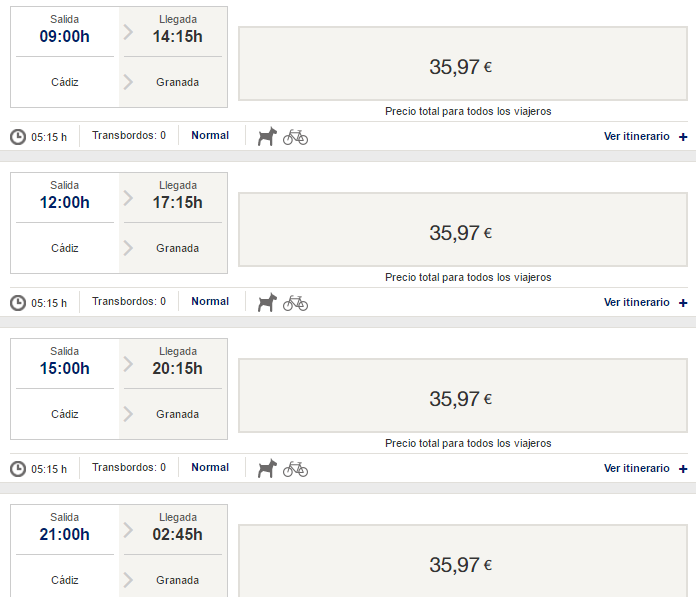This screenshot has height=597, width=696.
Task: Click the 17:15h Granada arrival box
Action: (177, 223)
